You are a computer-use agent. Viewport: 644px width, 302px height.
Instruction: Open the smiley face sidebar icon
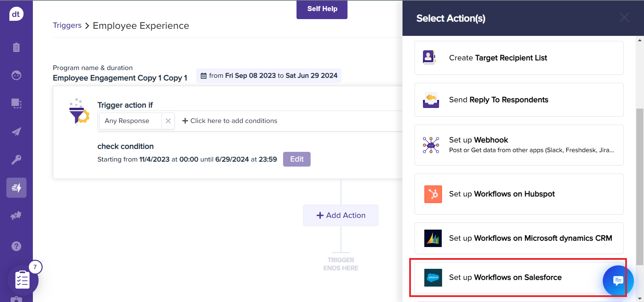(16, 75)
